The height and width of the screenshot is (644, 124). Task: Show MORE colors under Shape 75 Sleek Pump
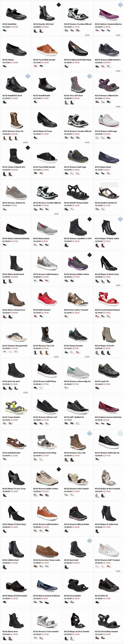tap(118, 285)
